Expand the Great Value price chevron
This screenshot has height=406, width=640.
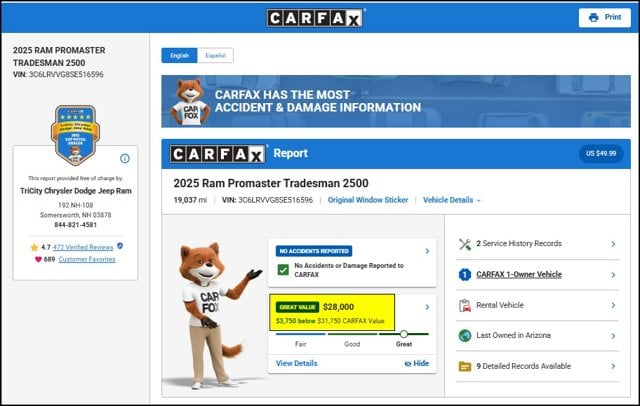[x=427, y=307]
